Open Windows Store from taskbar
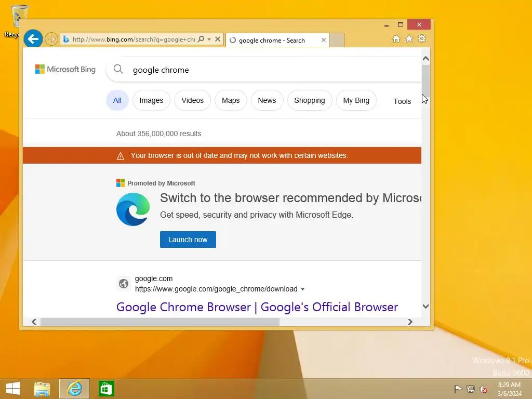 coord(106,389)
